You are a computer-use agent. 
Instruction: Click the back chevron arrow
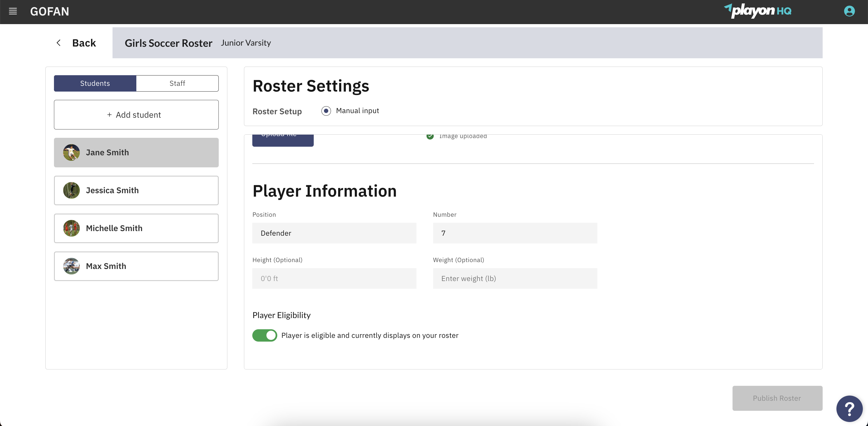pos(59,43)
